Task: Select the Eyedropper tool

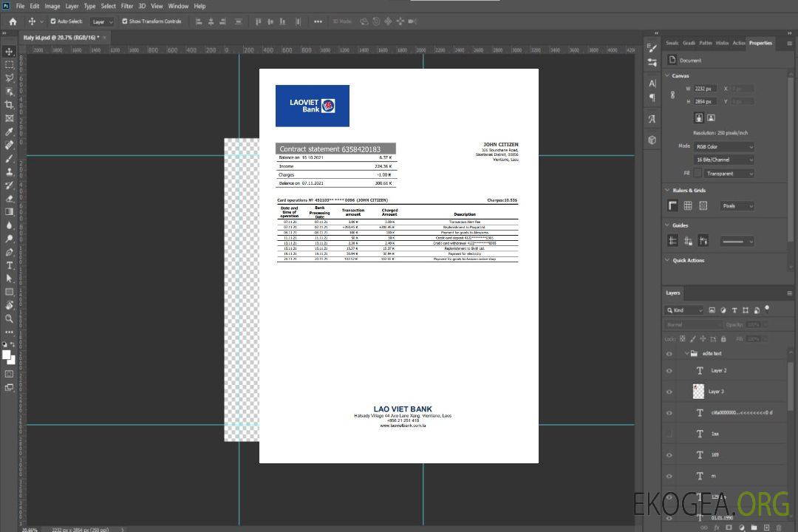Action: point(10,132)
